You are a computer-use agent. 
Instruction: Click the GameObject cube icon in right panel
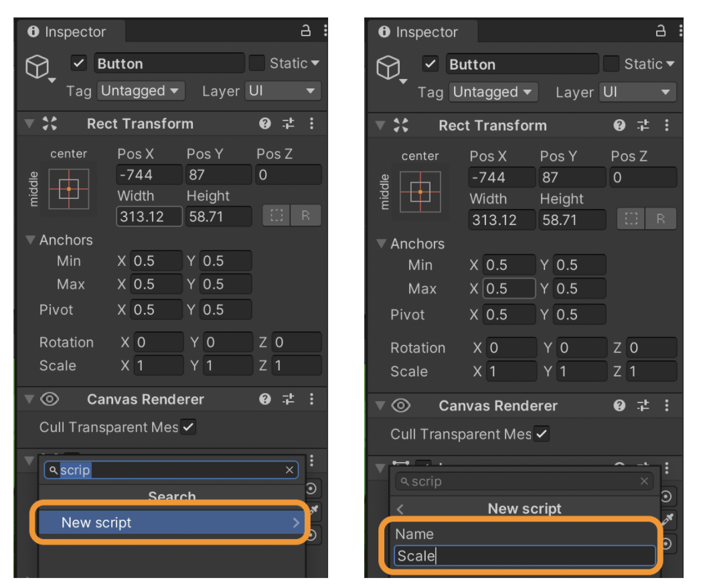pyautogui.click(x=388, y=68)
